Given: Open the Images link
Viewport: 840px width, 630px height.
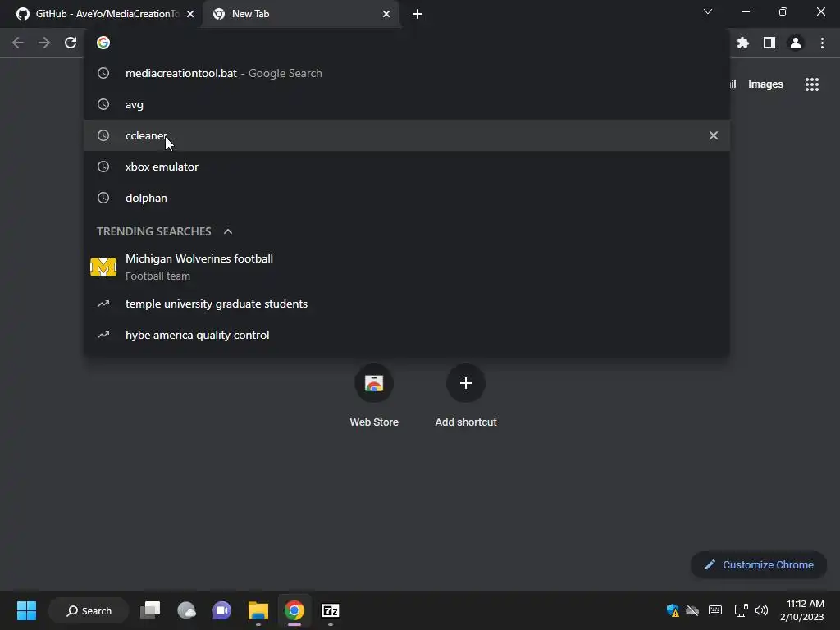Looking at the screenshot, I should (x=765, y=84).
